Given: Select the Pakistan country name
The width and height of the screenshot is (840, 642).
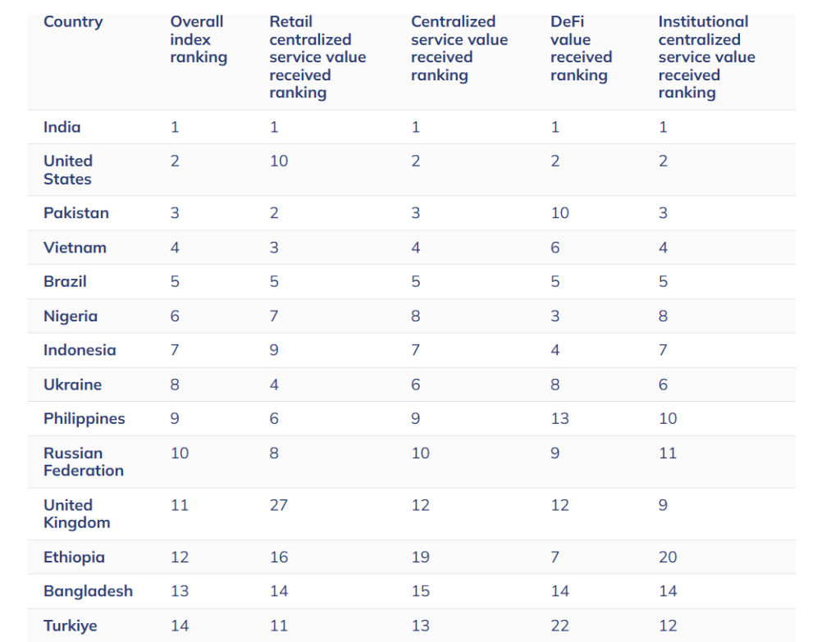Looking at the screenshot, I should pyautogui.click(x=76, y=213).
